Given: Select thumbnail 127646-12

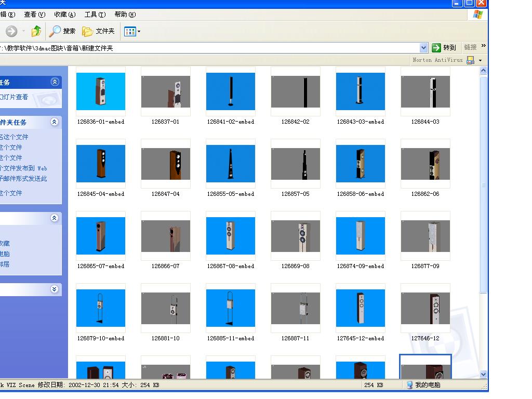Looking at the screenshot, I should (425, 308).
